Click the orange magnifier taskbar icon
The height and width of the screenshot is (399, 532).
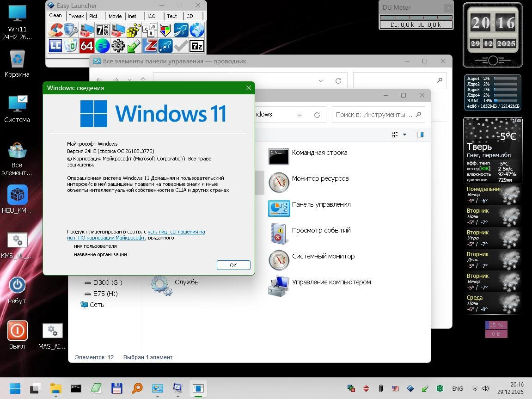(x=137, y=388)
